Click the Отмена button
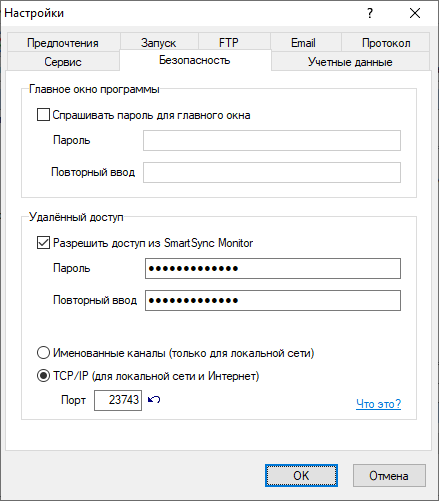 (x=389, y=475)
